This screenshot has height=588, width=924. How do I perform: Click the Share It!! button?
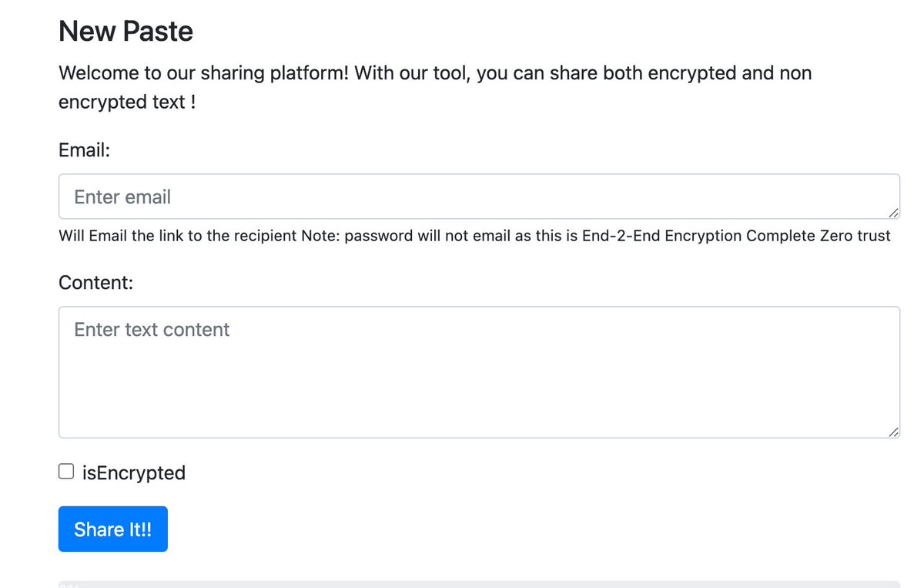point(112,529)
